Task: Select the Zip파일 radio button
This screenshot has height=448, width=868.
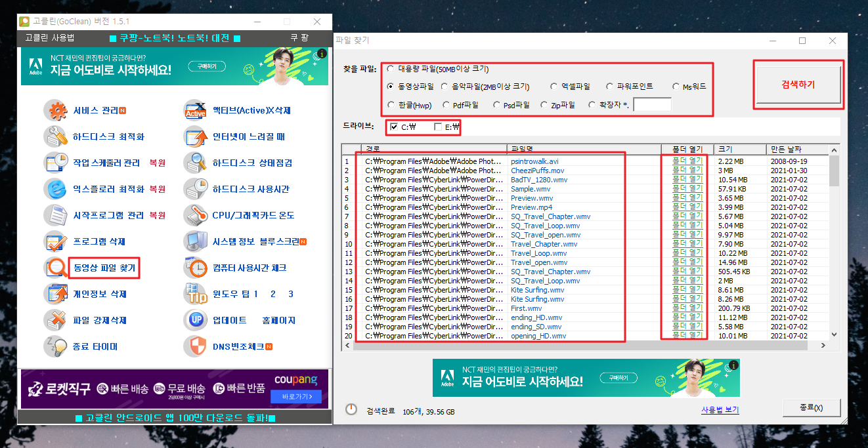Action: pos(543,104)
